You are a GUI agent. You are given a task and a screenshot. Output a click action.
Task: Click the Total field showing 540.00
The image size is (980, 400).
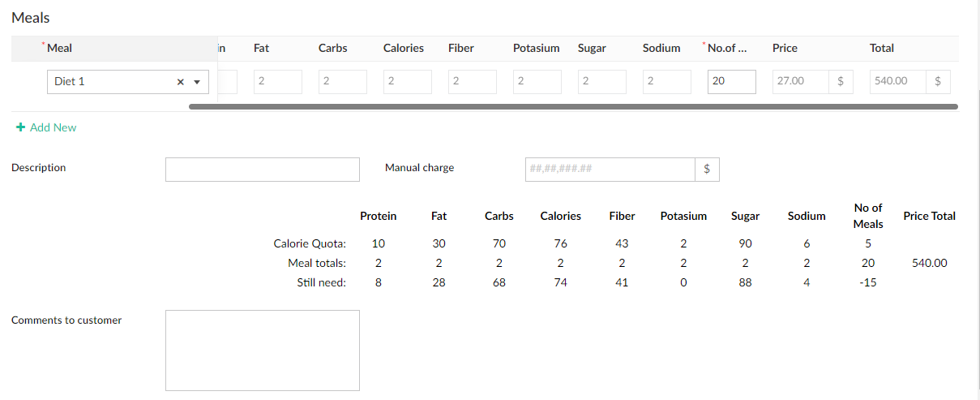[x=897, y=81]
